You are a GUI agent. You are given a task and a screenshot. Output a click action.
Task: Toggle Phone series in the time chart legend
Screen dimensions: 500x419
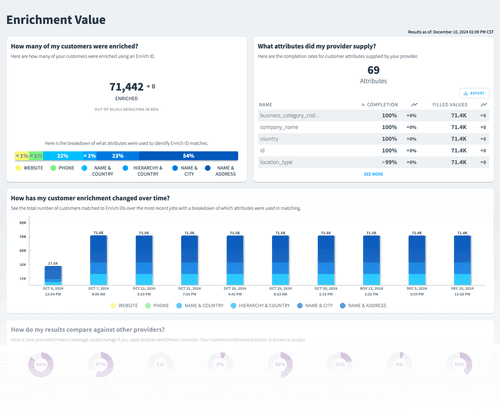pos(157,306)
